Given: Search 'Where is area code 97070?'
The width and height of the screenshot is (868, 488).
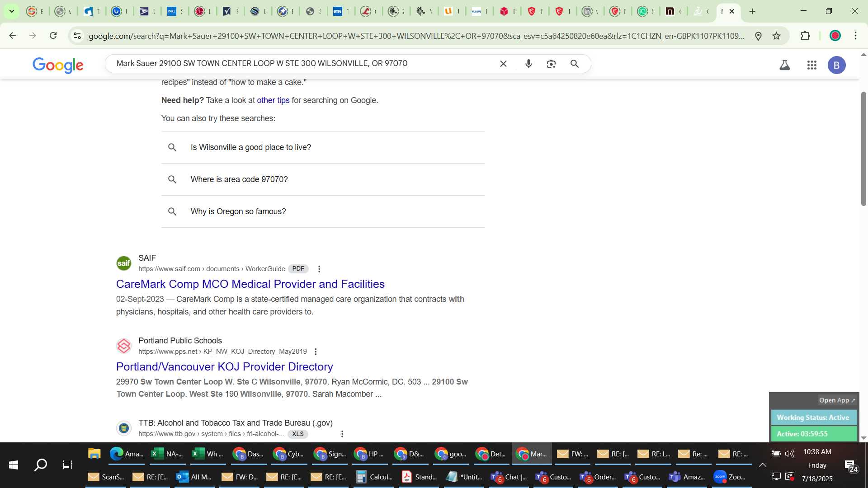Looking at the screenshot, I should pos(323,179).
